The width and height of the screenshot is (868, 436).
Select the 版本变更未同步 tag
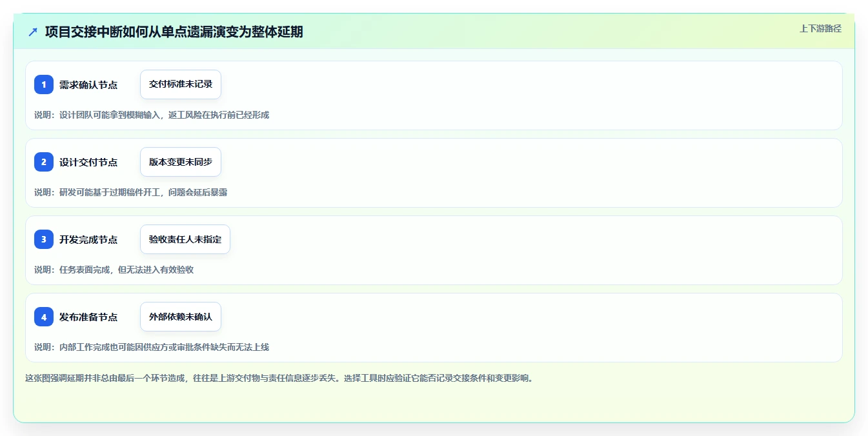(181, 162)
